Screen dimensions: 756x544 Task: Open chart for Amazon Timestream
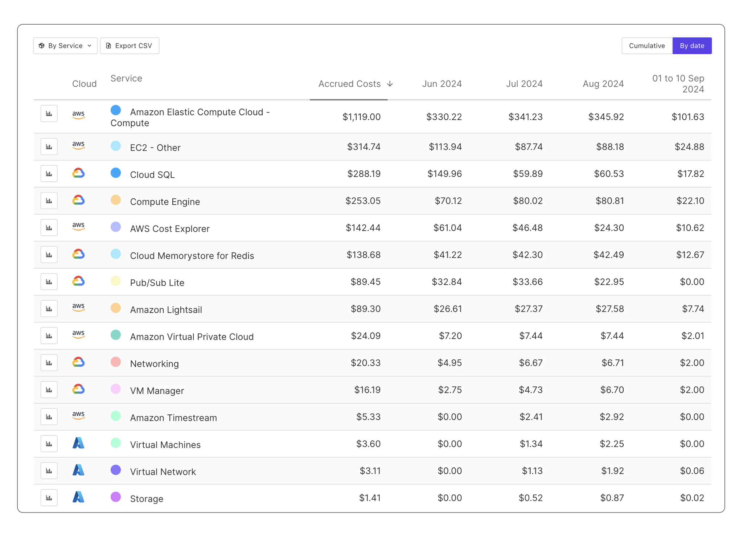[49, 417]
